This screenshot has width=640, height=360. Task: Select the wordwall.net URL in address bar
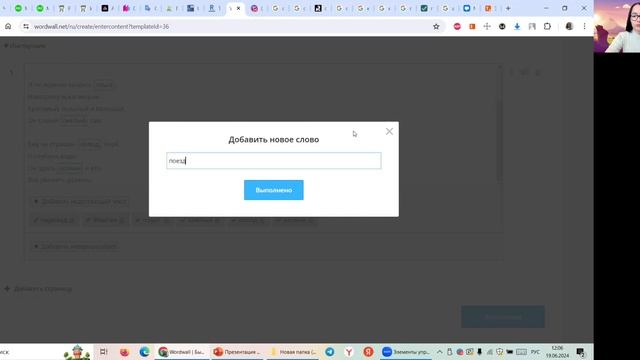point(101,27)
